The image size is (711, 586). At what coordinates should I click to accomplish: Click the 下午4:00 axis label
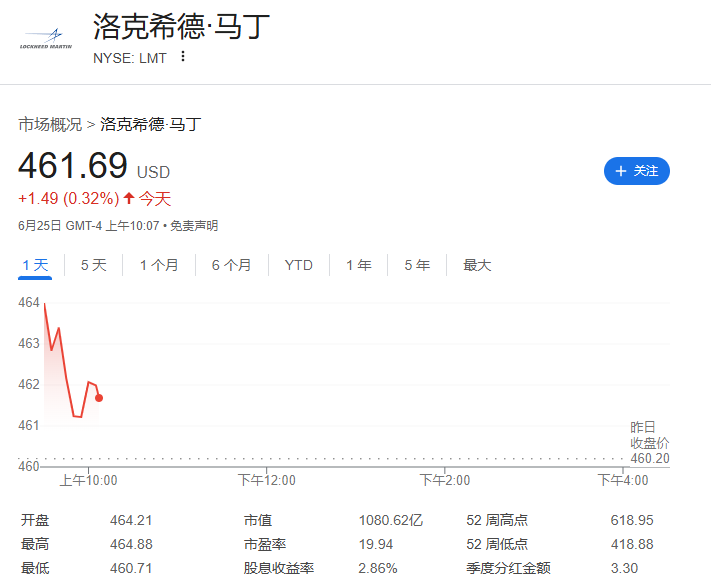pyautogui.click(x=623, y=480)
